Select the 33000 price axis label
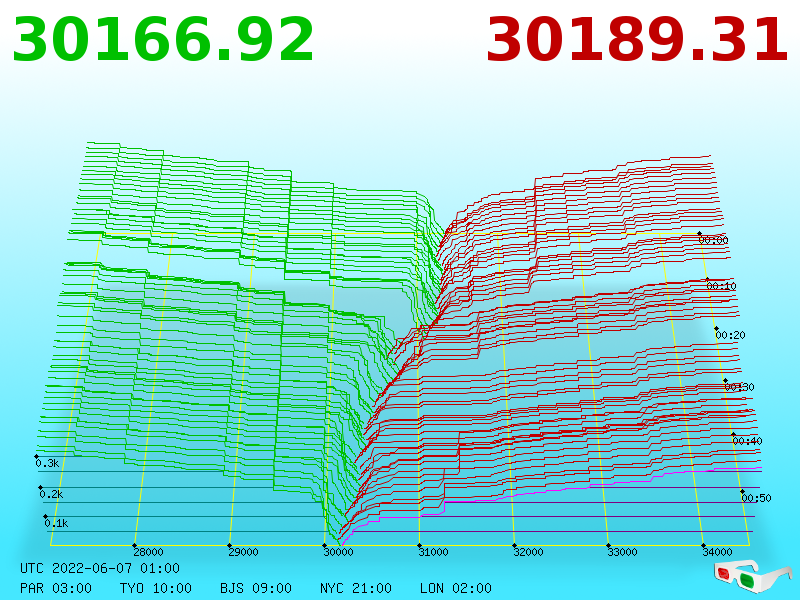The height and width of the screenshot is (600, 800). [622, 552]
